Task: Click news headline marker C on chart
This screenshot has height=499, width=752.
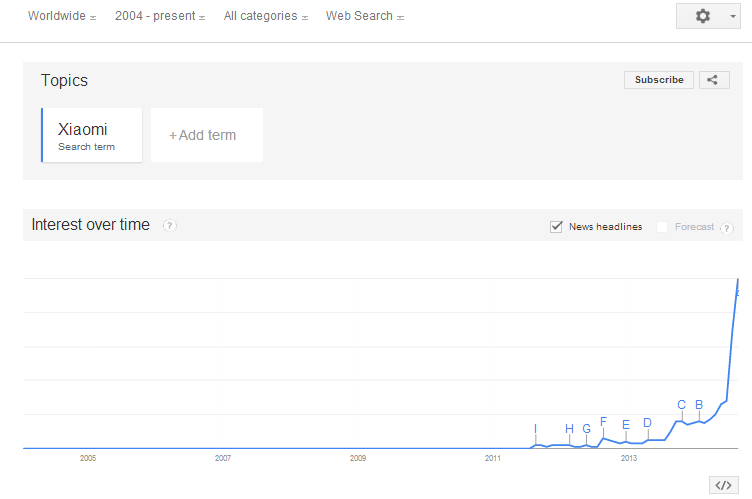Action: pos(682,405)
